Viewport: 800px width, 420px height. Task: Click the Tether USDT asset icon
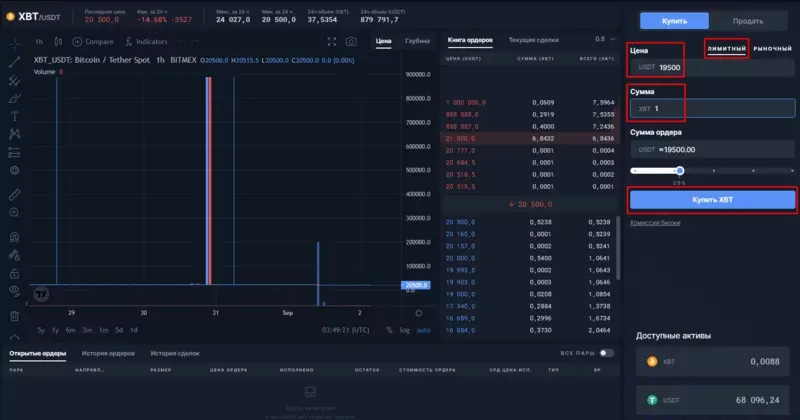click(652, 400)
